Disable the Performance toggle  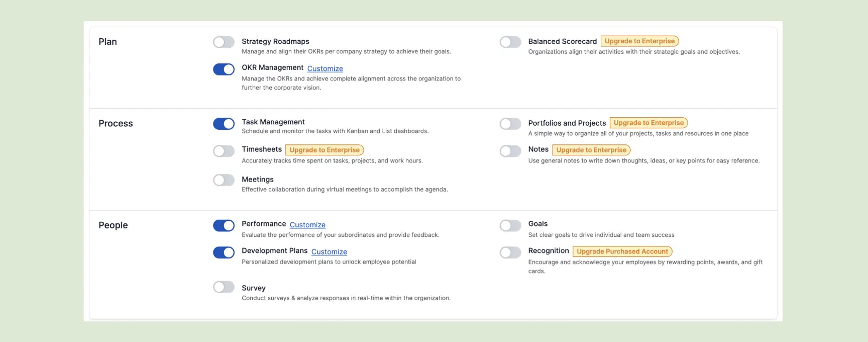tap(224, 225)
